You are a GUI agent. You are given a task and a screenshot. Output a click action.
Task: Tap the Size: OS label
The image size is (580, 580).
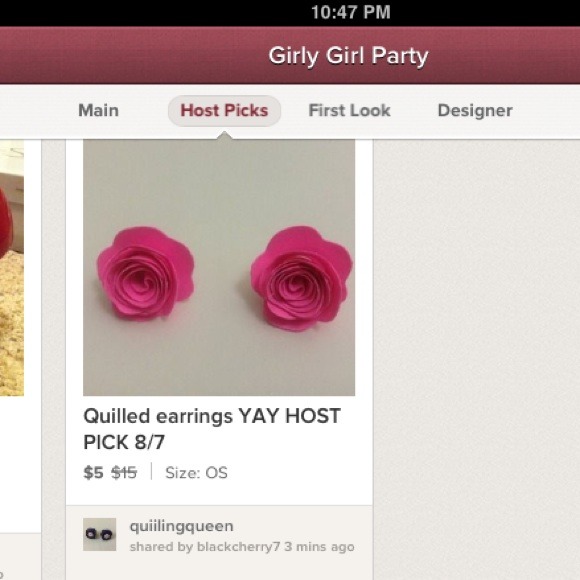[196, 473]
